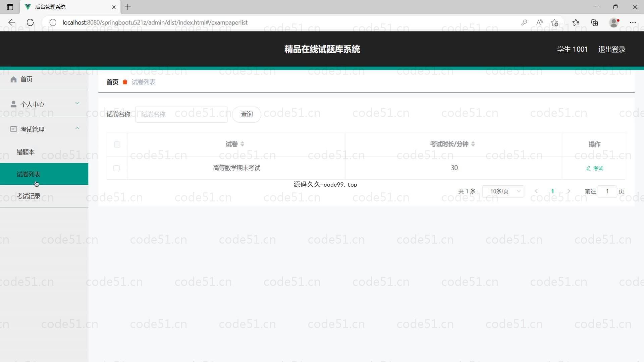This screenshot has width=644, height=362.
Task: Open the favorites list icon
Action: [576, 22]
